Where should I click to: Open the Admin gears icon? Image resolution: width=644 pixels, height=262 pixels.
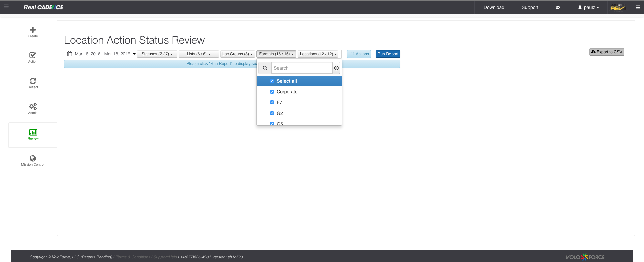click(x=33, y=106)
